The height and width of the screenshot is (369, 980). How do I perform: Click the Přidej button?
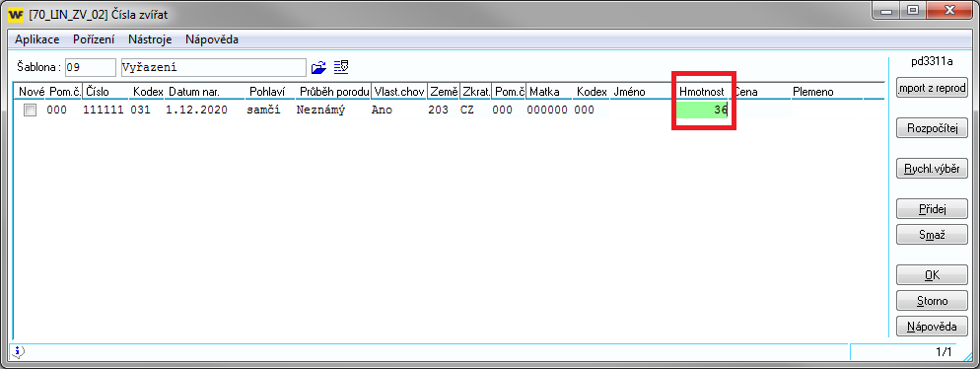pyautogui.click(x=932, y=209)
